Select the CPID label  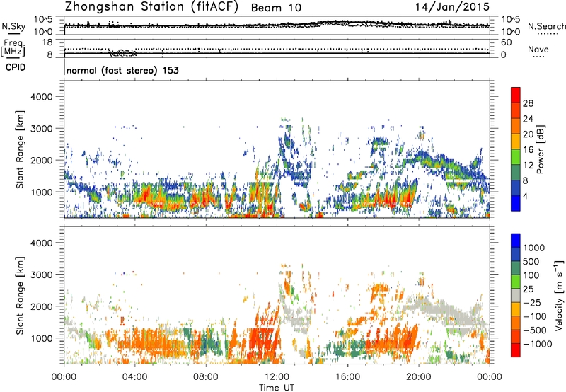16,67
